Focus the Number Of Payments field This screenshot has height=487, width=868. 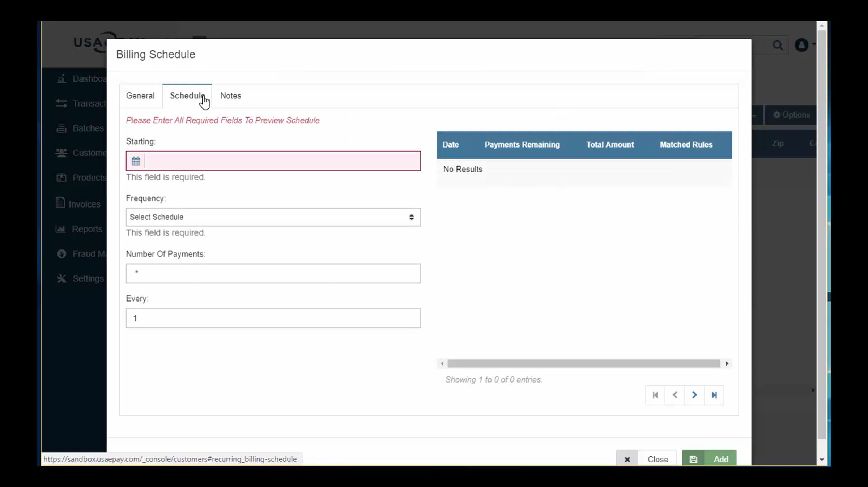(x=273, y=273)
